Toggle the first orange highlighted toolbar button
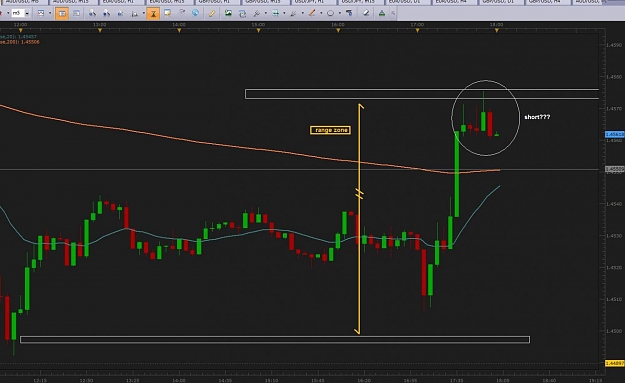The height and width of the screenshot is (383, 625). pos(62,14)
